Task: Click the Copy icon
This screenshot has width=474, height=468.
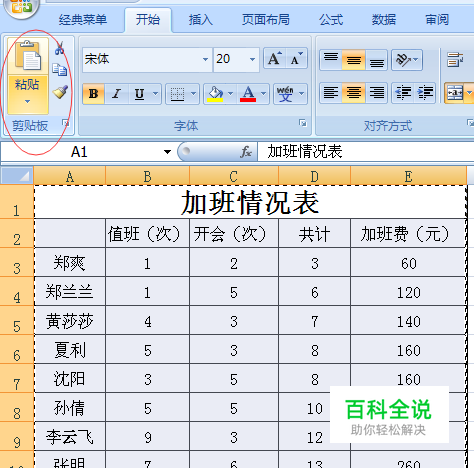Action: (x=60, y=70)
